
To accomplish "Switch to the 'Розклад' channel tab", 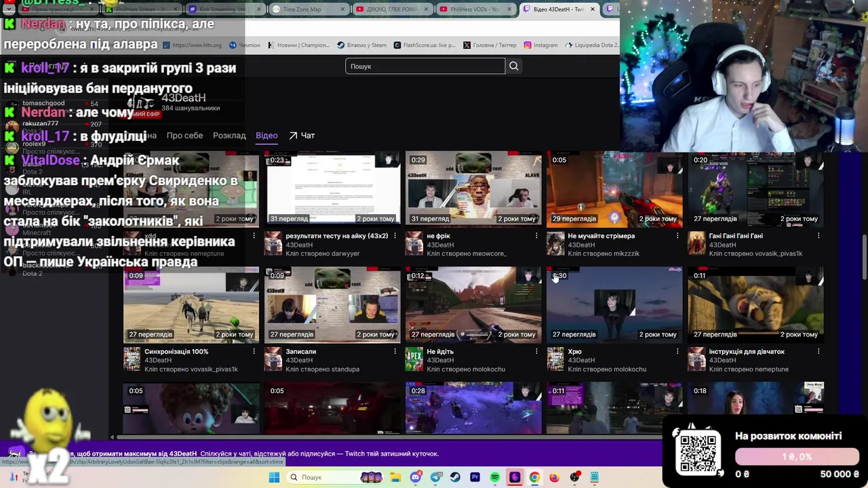I will click(229, 136).
